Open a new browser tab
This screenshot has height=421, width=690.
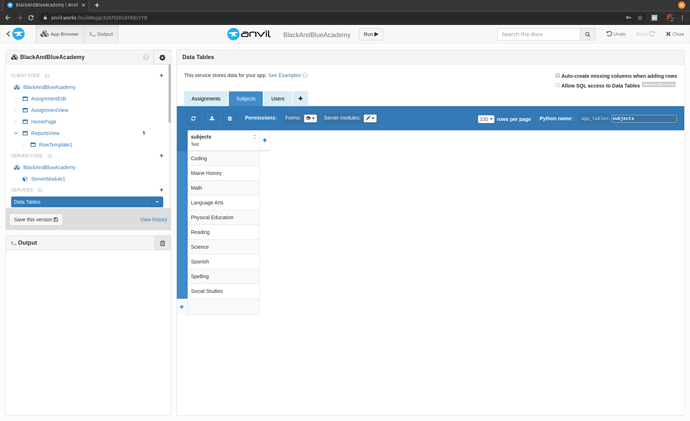97,5
